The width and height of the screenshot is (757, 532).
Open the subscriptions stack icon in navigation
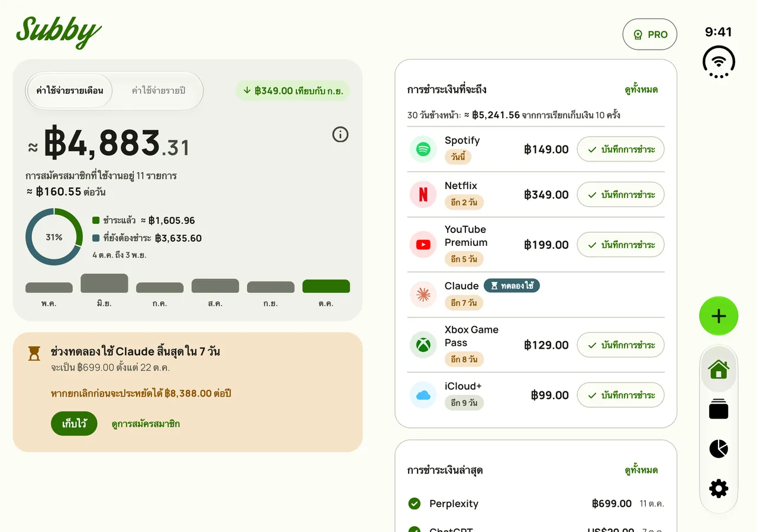pos(719,409)
